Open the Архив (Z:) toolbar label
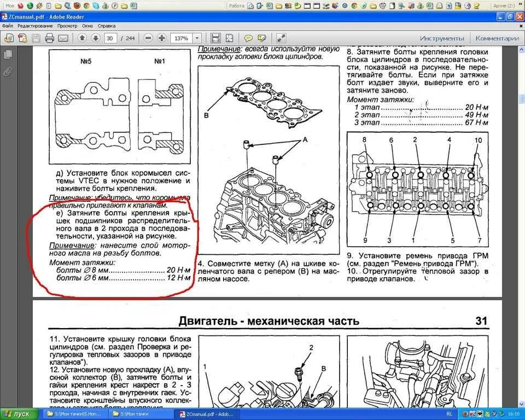Image resolution: width=525 pixels, height=420 pixels. [x=504, y=5]
